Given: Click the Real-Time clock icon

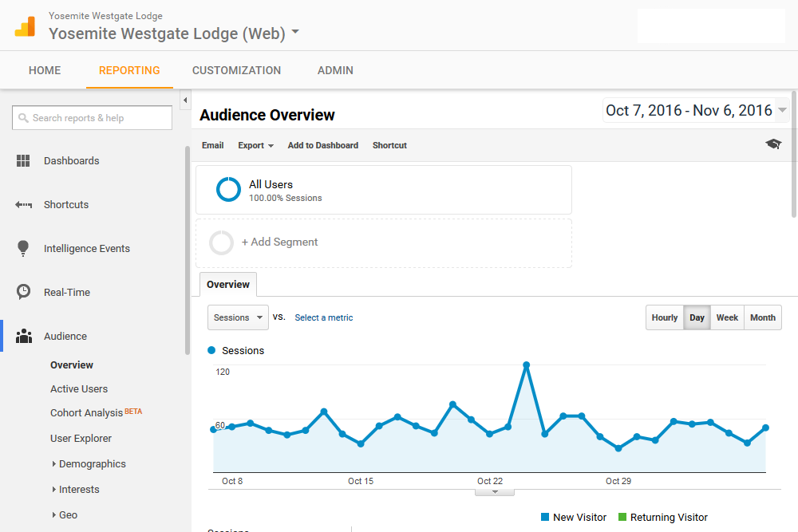Looking at the screenshot, I should click(x=23, y=292).
